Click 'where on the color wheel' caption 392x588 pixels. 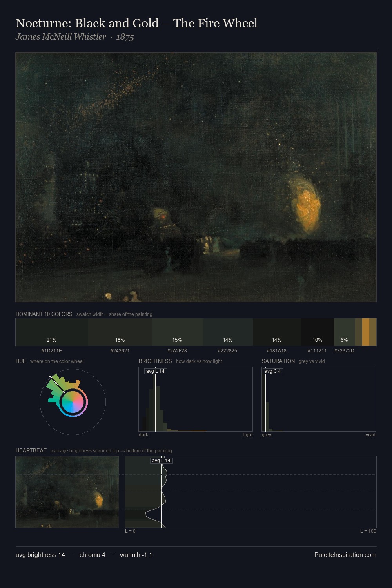click(57, 361)
